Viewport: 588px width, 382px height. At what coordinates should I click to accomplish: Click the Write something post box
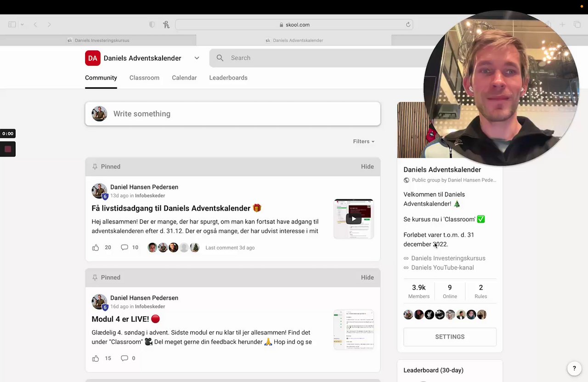pyautogui.click(x=233, y=114)
